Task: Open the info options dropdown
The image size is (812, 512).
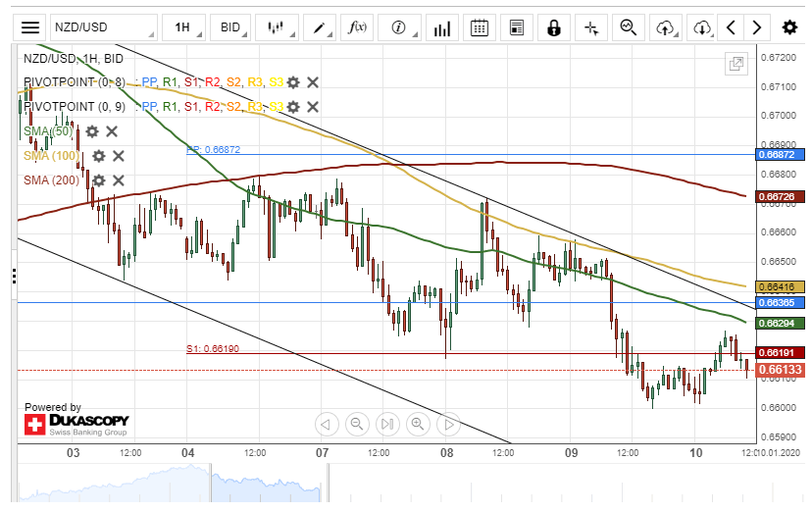Action: 399,27
